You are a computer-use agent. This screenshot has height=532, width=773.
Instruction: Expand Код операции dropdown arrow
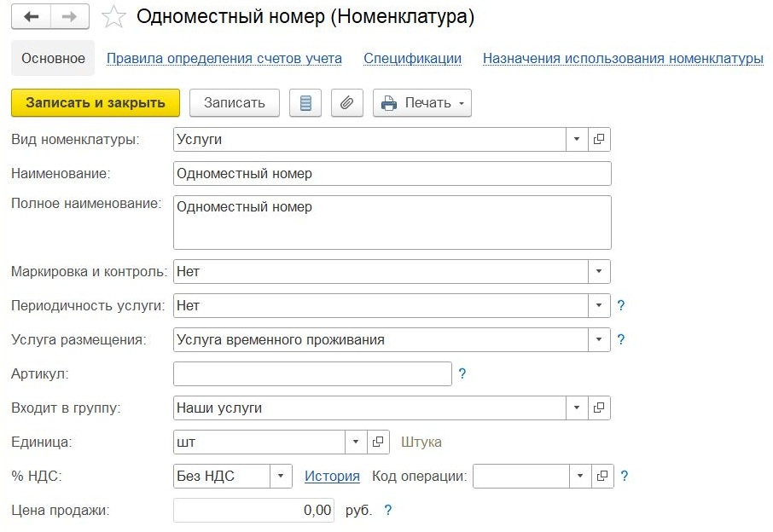[580, 476]
